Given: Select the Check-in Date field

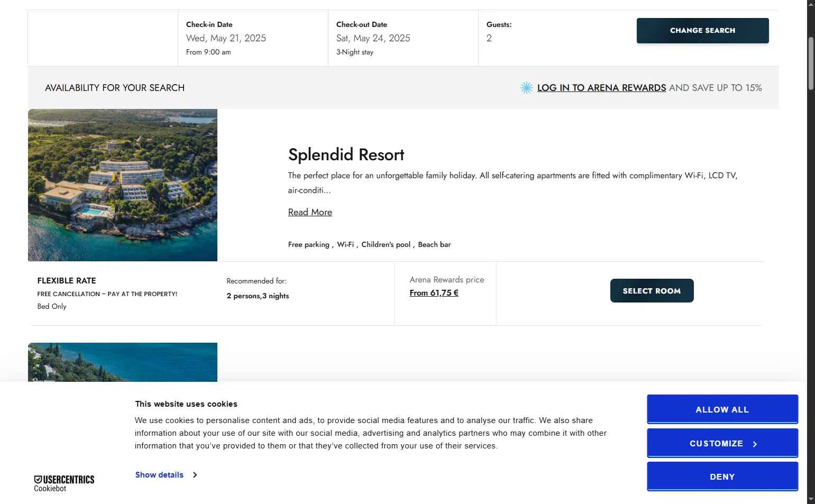Looking at the screenshot, I should [x=253, y=38].
